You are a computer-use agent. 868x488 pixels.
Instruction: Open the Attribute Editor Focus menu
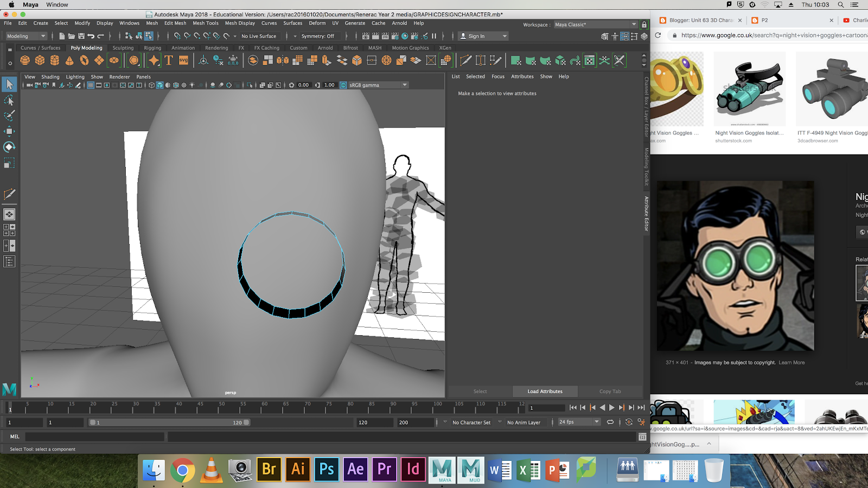pyautogui.click(x=498, y=76)
